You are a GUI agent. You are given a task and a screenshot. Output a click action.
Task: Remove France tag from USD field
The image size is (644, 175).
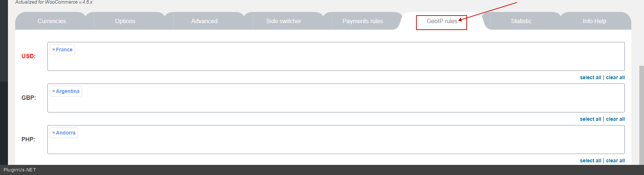(x=54, y=50)
